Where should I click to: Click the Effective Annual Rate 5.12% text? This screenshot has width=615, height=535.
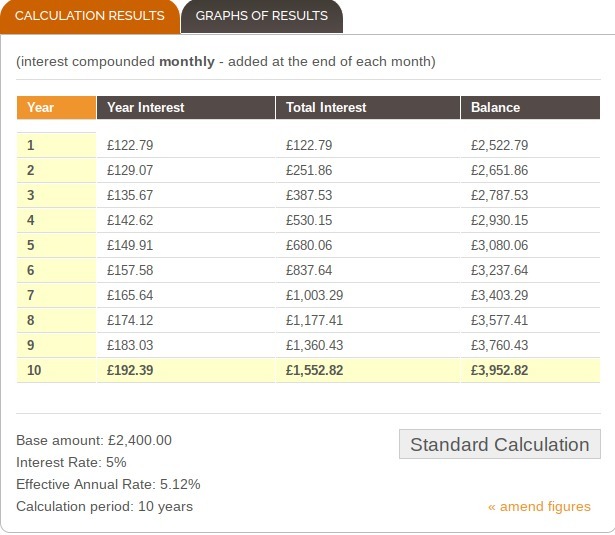click(x=108, y=484)
